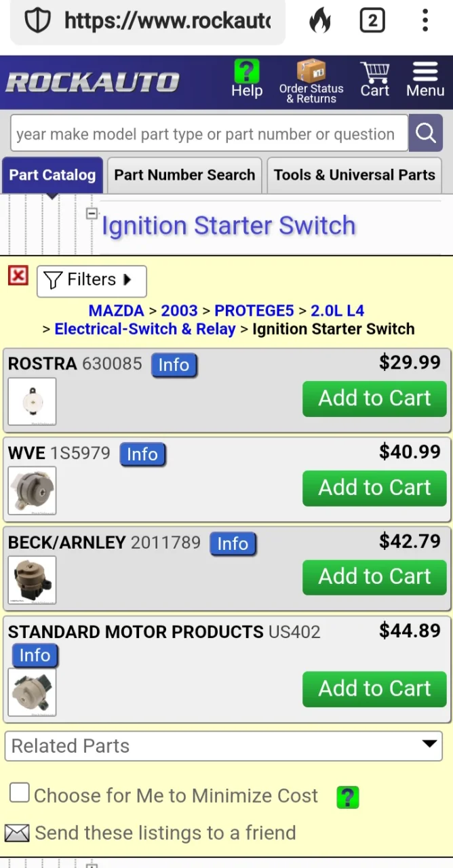View the shopping Cart icon
Viewport: 453px width, 868px height.
pyautogui.click(x=375, y=71)
